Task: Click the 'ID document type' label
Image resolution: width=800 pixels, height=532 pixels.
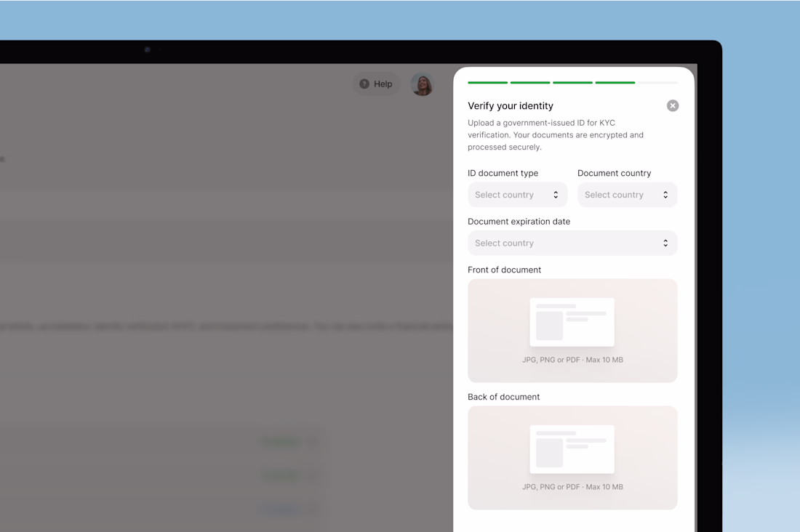Action: coord(503,173)
